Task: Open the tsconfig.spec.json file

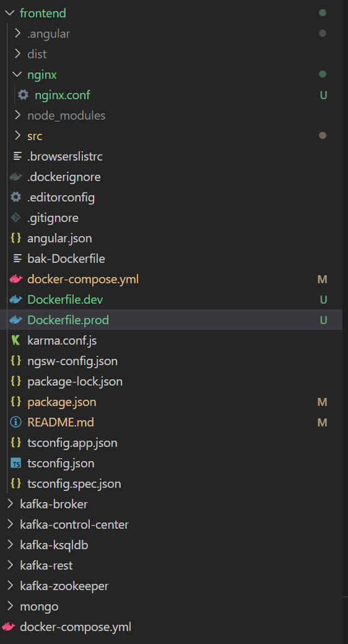Action: (74, 484)
